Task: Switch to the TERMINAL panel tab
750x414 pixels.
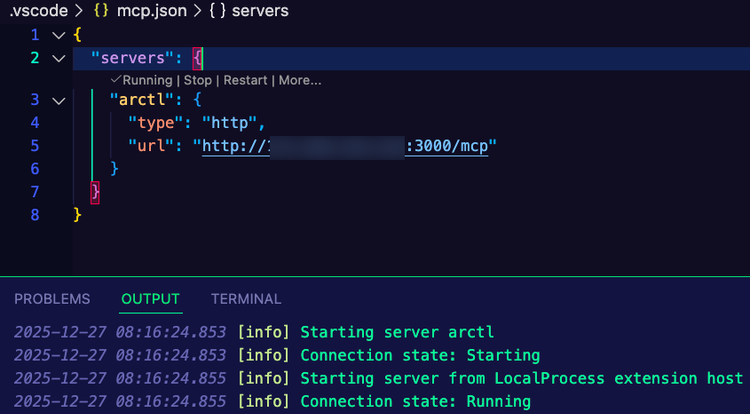Action: (x=246, y=299)
